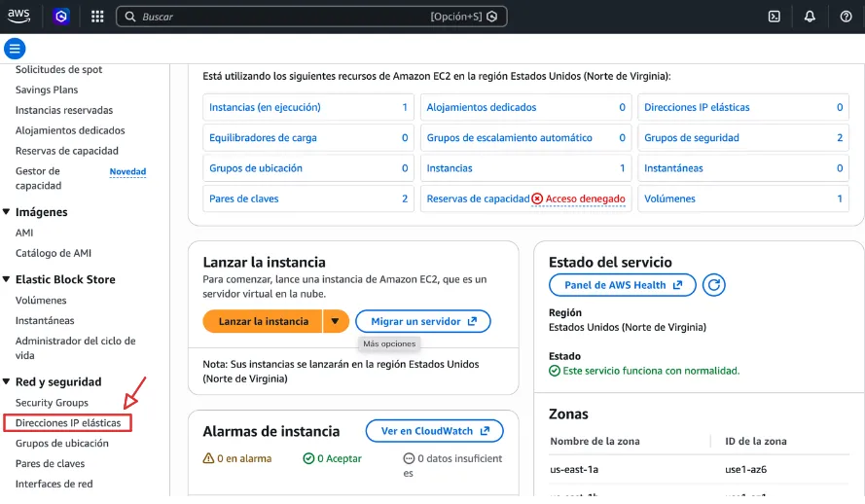
Task: Open Grupos de seguridad resource link
Action: click(x=692, y=138)
